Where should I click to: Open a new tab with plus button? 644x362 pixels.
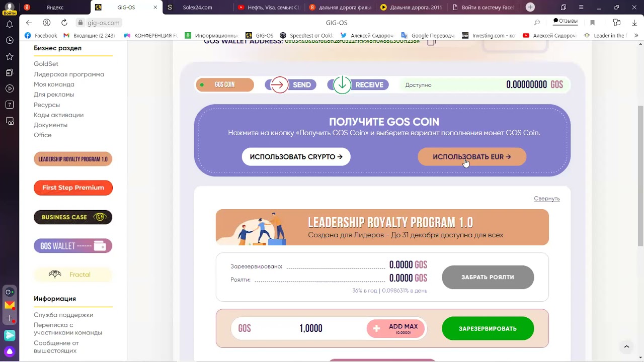tap(530, 7)
